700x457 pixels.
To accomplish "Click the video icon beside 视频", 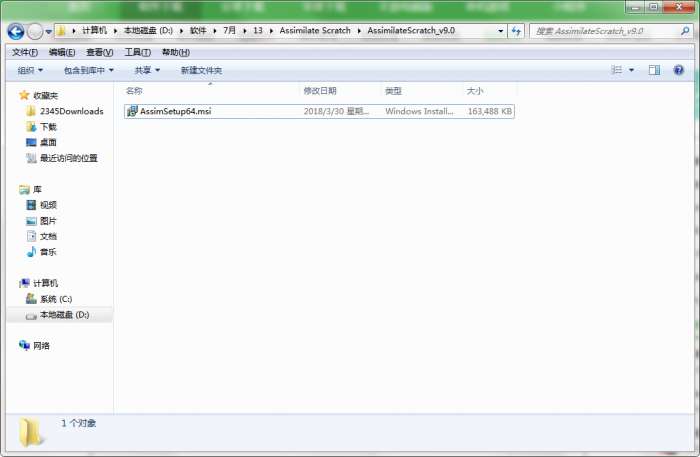I will click(31, 205).
